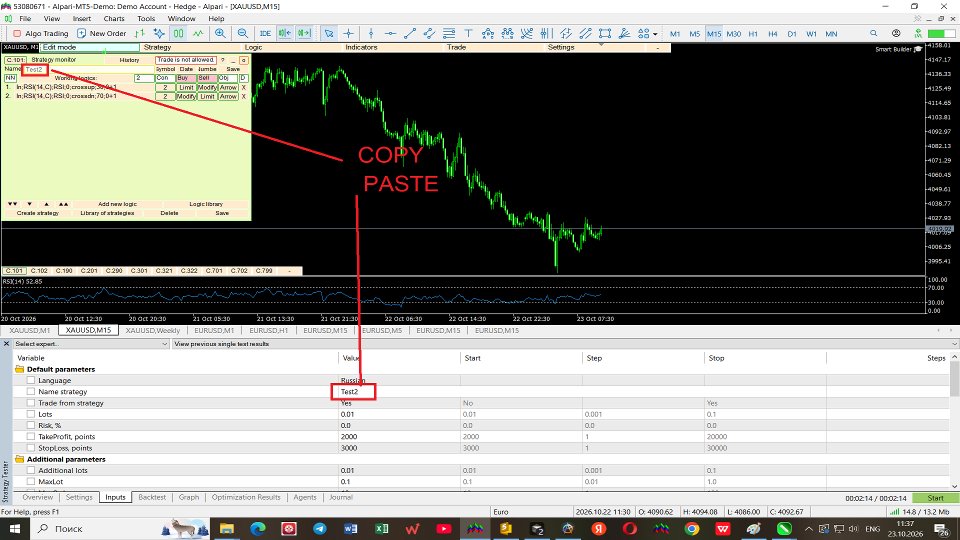
Task: Open the Tools menu
Action: coord(146,18)
